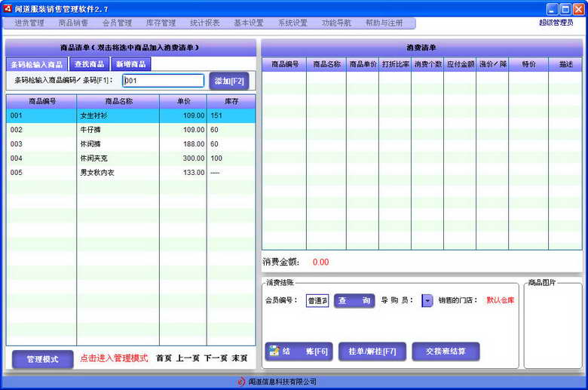This screenshot has height=390, width=588.
Task: Focus the barcode input field
Action: [163, 81]
